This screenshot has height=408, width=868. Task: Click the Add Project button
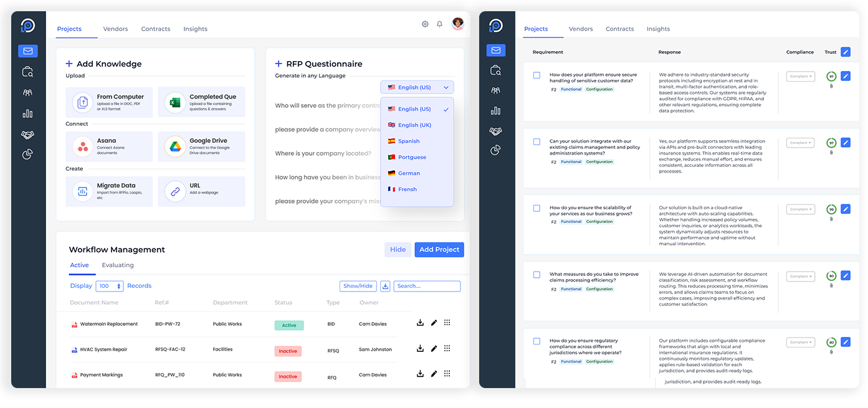pyautogui.click(x=439, y=249)
